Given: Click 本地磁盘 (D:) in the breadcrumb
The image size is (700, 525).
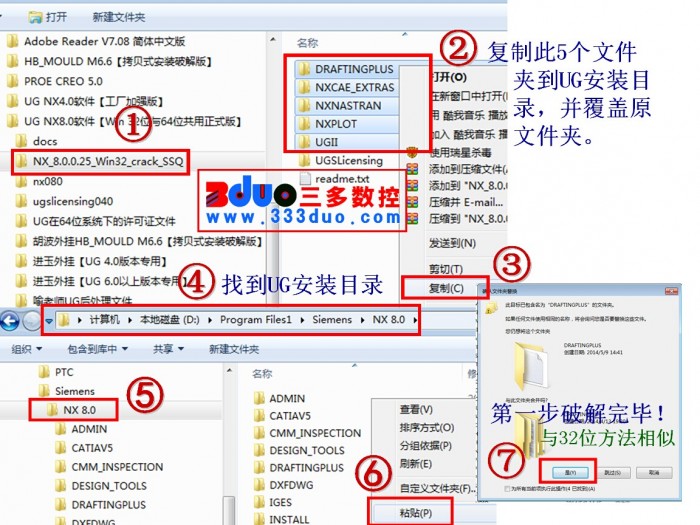Looking at the screenshot, I should (x=170, y=320).
